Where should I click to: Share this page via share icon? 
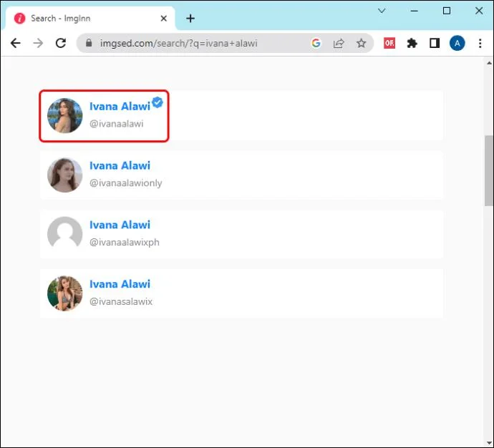point(339,43)
